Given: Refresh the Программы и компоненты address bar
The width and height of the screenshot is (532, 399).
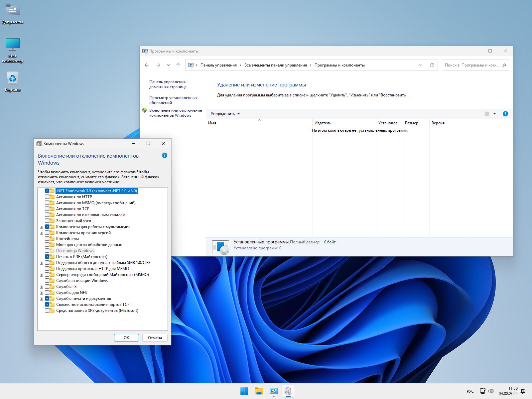Looking at the screenshot, I should [x=432, y=65].
